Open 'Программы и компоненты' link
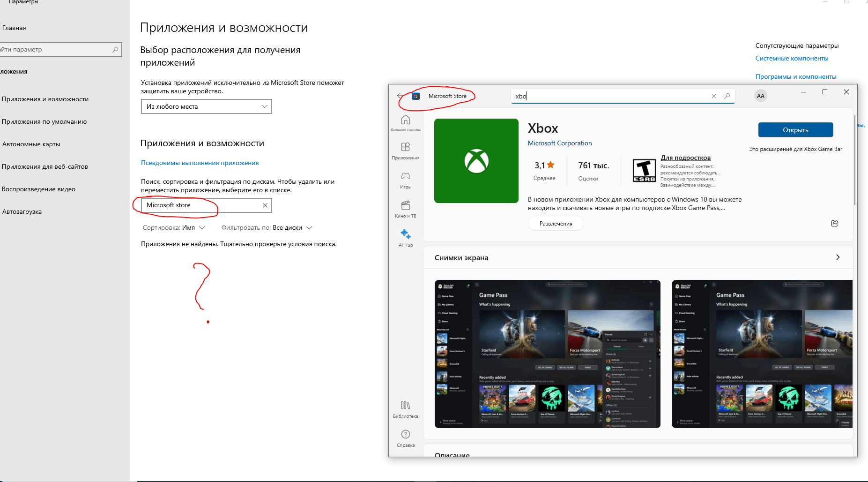This screenshot has height=482, width=868. pos(795,76)
